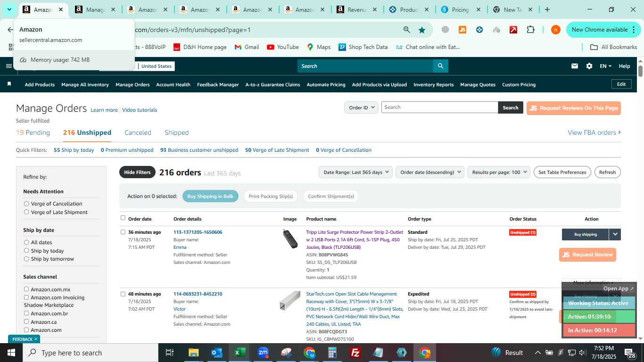Click the bookmark flag icon in navigation bar
The image size is (644, 362).
pos(9,84)
